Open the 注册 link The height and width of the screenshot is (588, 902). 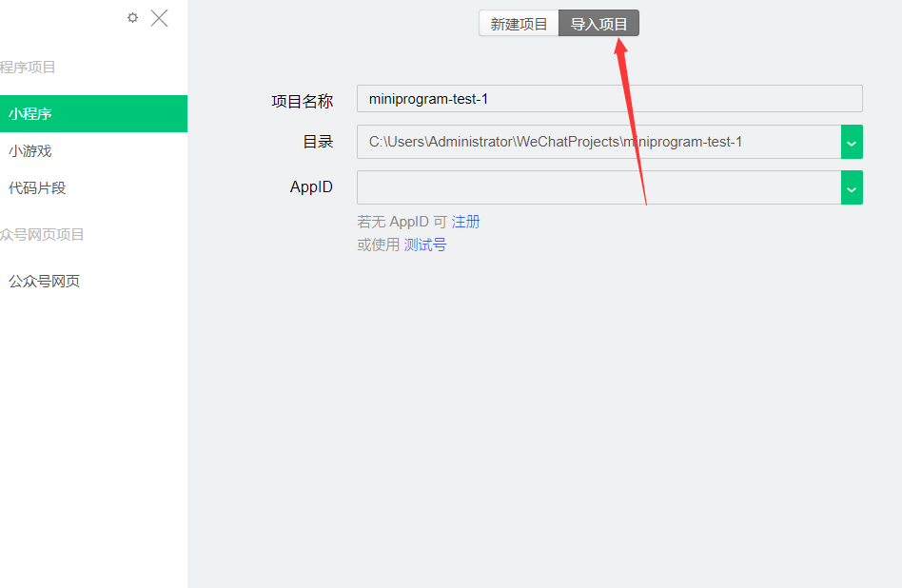coord(465,222)
